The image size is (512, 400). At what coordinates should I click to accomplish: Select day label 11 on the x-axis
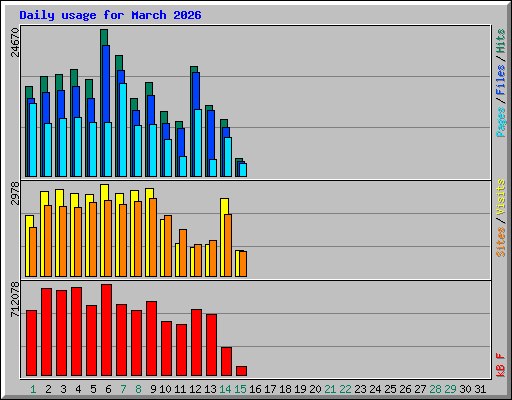pyautogui.click(x=180, y=389)
